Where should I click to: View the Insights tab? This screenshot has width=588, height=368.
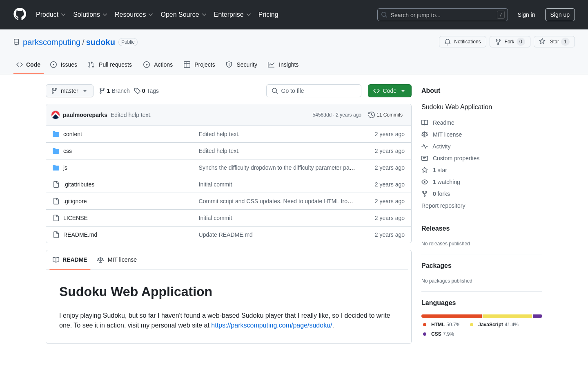(283, 65)
